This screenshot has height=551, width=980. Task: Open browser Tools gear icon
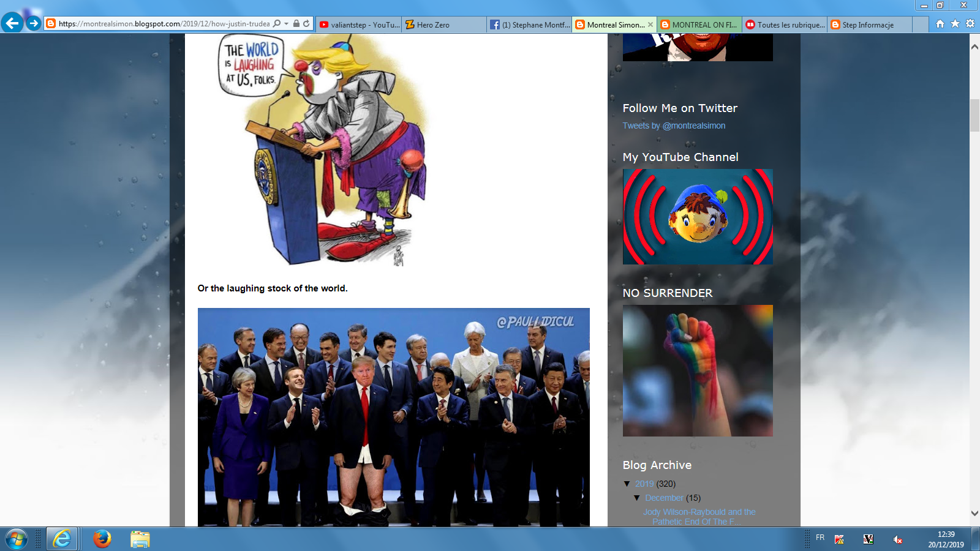click(970, 24)
